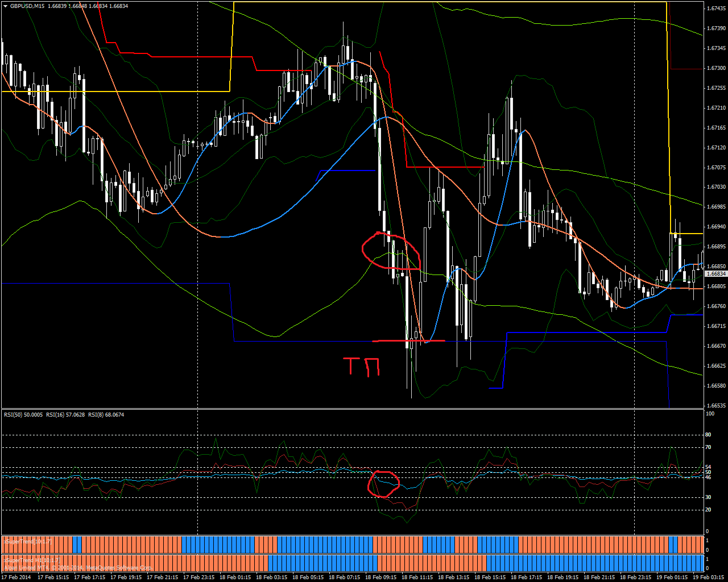Click the 1.67300 price axis label
This screenshot has width=728, height=582.
(715, 68)
